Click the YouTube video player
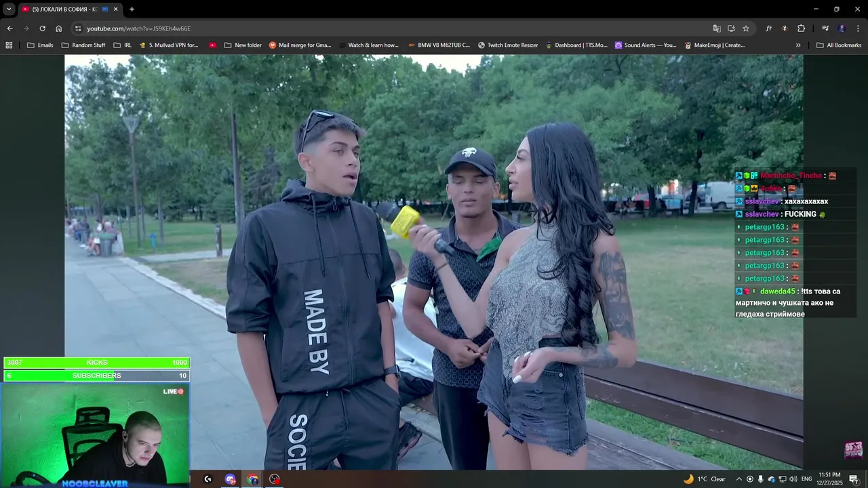This screenshot has height=488, width=868. tap(434, 262)
